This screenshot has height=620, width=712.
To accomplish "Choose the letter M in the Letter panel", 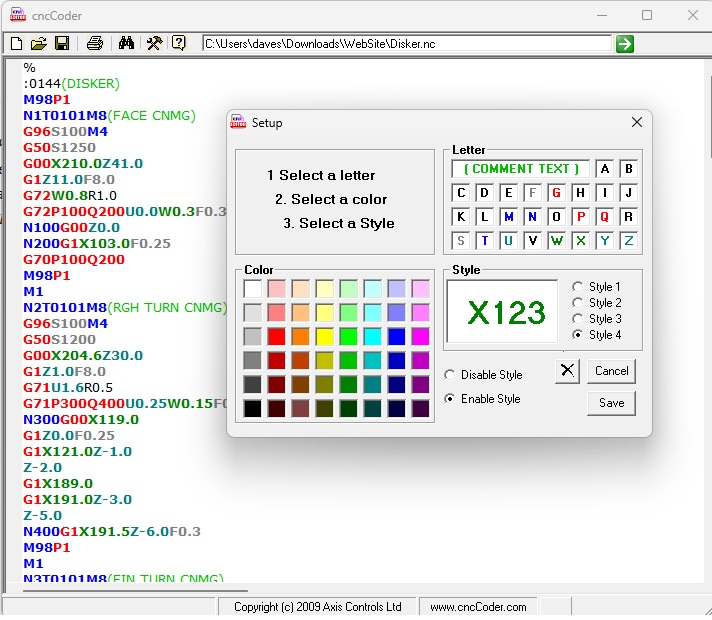I will (508, 217).
